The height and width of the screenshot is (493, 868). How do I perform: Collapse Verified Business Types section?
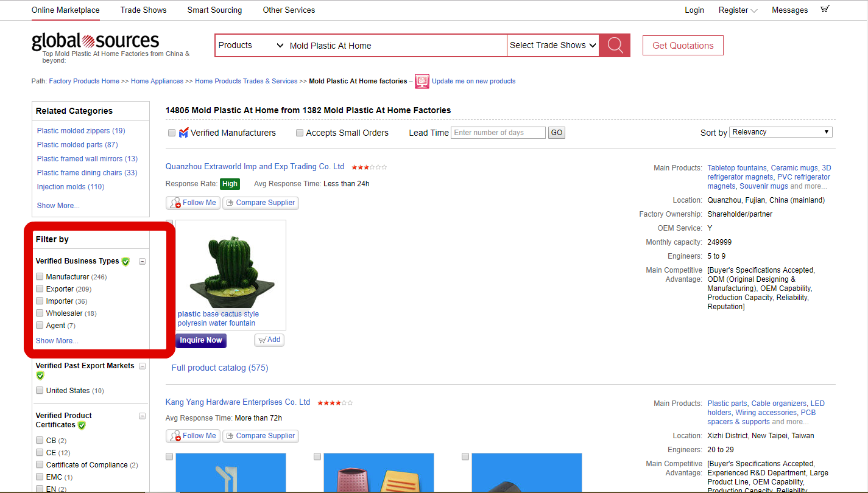(143, 262)
